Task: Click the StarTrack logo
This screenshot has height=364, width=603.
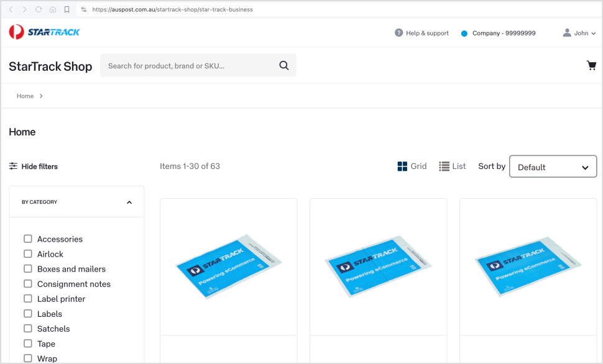Action: click(x=44, y=32)
